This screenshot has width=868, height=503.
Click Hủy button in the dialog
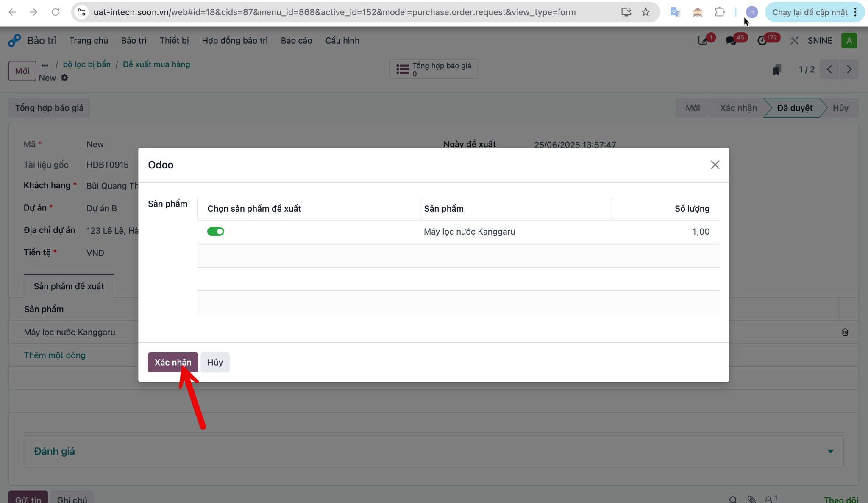pos(215,362)
